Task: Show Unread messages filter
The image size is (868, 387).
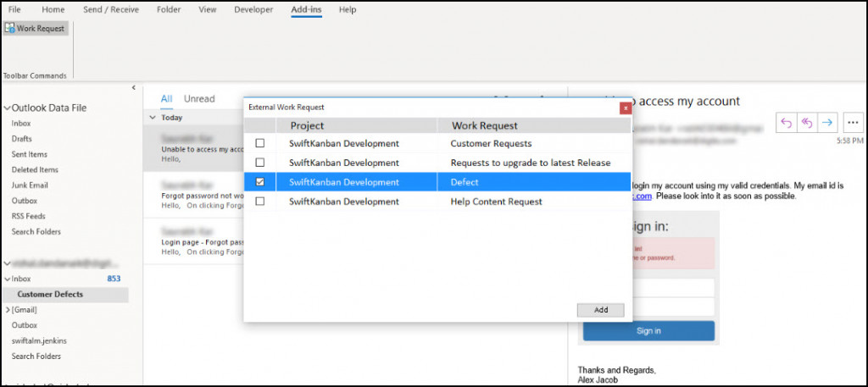Action: (x=199, y=99)
